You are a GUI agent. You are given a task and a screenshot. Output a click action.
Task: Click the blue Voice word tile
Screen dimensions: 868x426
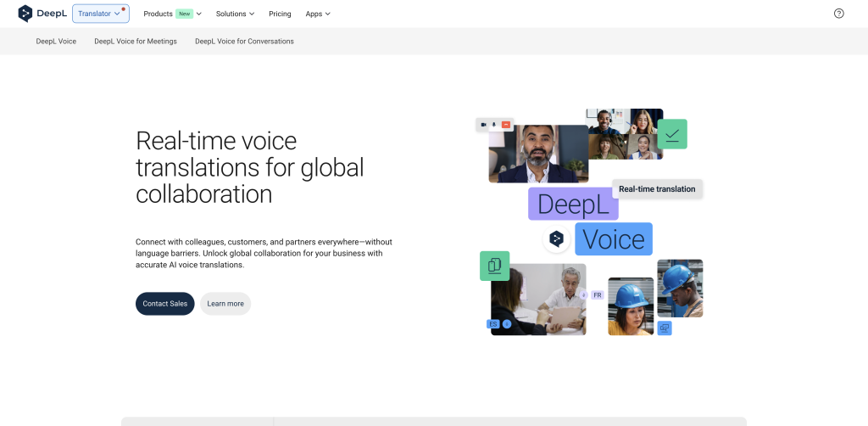click(614, 239)
